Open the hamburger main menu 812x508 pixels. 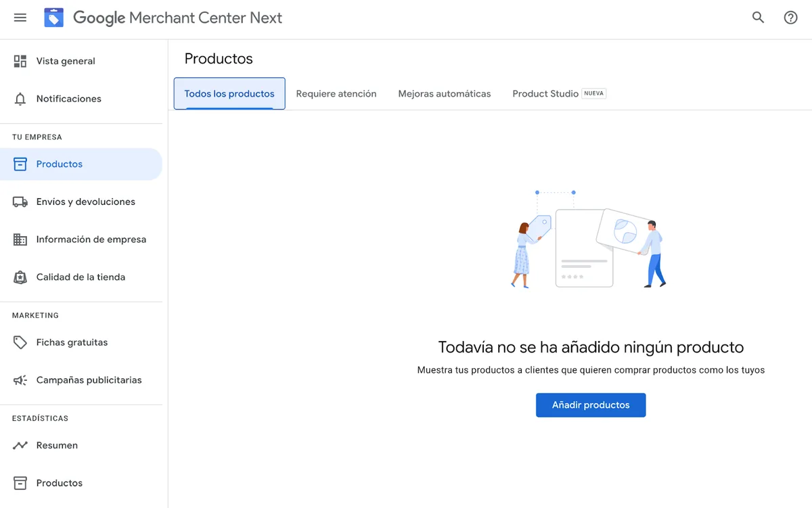point(20,18)
